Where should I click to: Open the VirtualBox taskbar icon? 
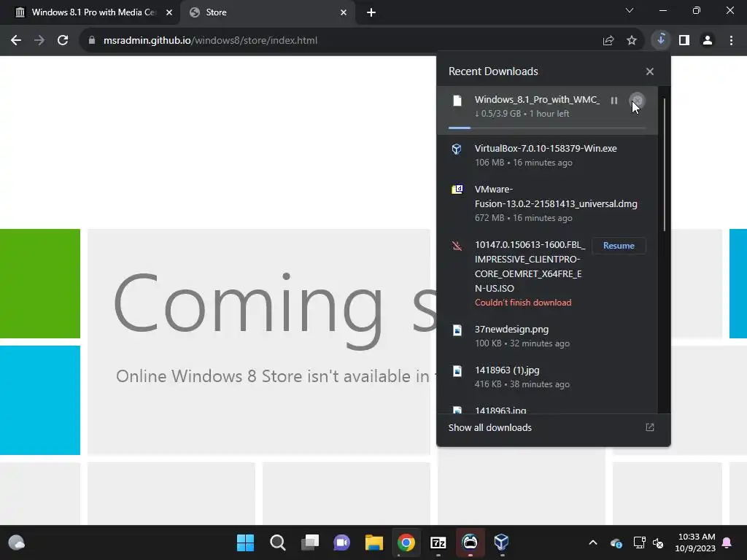point(501,542)
